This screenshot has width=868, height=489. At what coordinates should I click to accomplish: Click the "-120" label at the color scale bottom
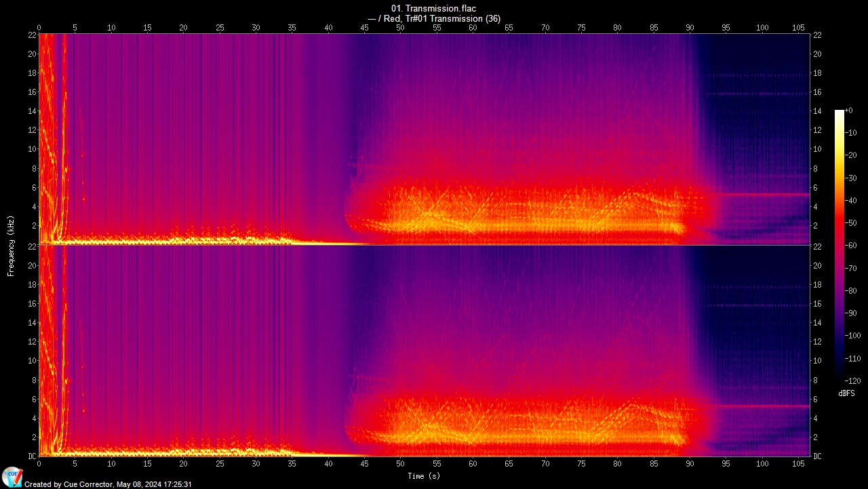point(852,381)
